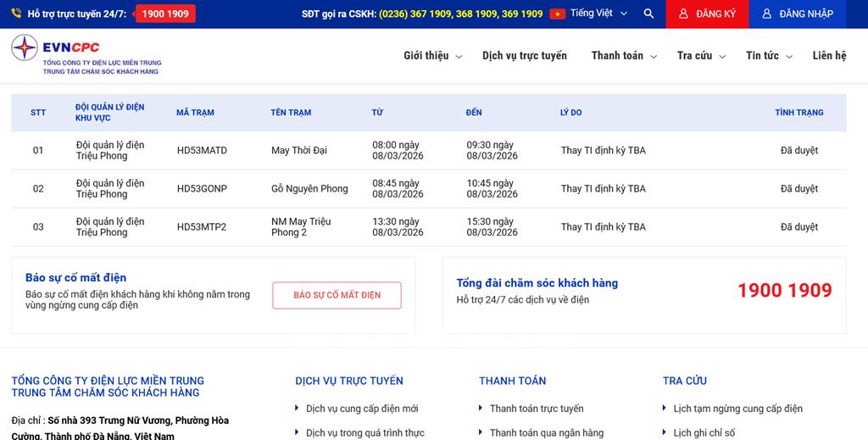Open the Tin tức menu
Image resolution: width=868 pixels, height=440 pixels.
[x=768, y=56]
